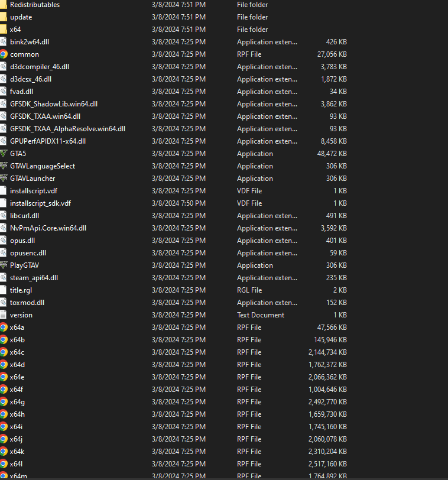448x480 pixels.
Task: Select the NvPmApi.Core.win64.dll file name
Action: point(48,228)
